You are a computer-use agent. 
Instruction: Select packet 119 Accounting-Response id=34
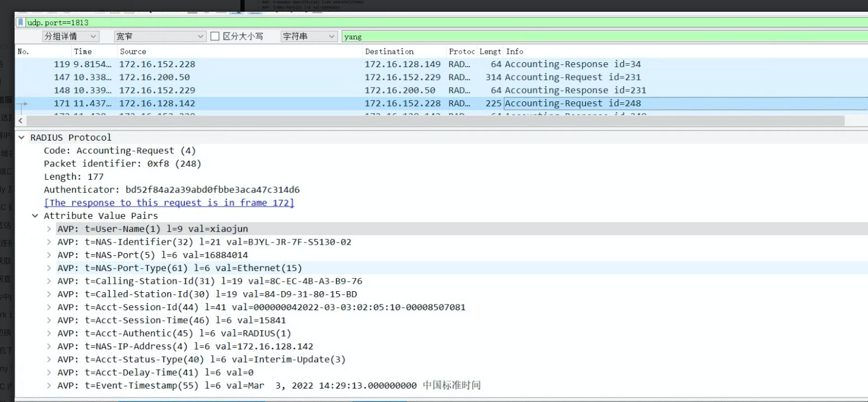[x=442, y=64]
